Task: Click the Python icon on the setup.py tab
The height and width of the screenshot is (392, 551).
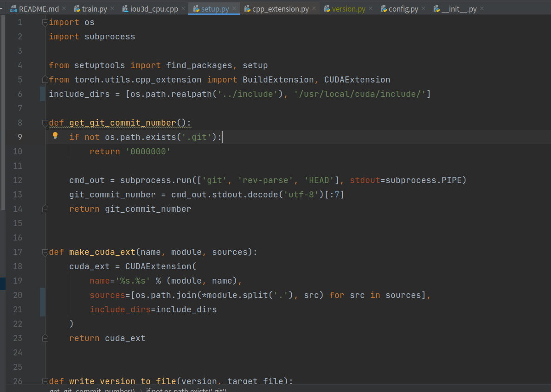Action: click(x=196, y=8)
